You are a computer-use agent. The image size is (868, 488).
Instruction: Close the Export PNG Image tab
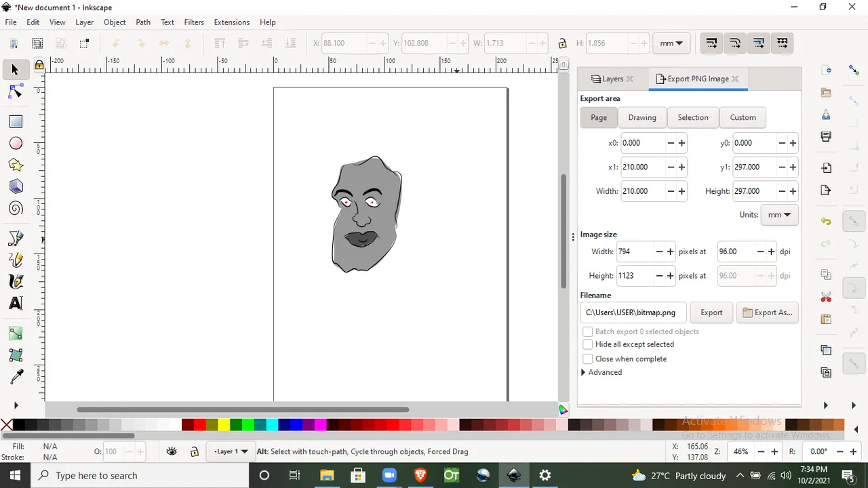735,79
